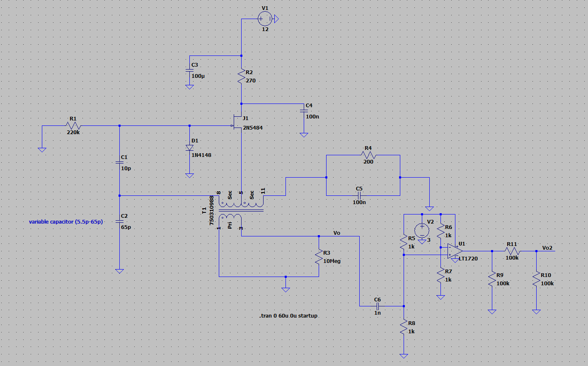Select the D1 1N4148 diode symbol
Image resolution: width=588 pixels, height=366 pixels.
pyautogui.click(x=190, y=147)
